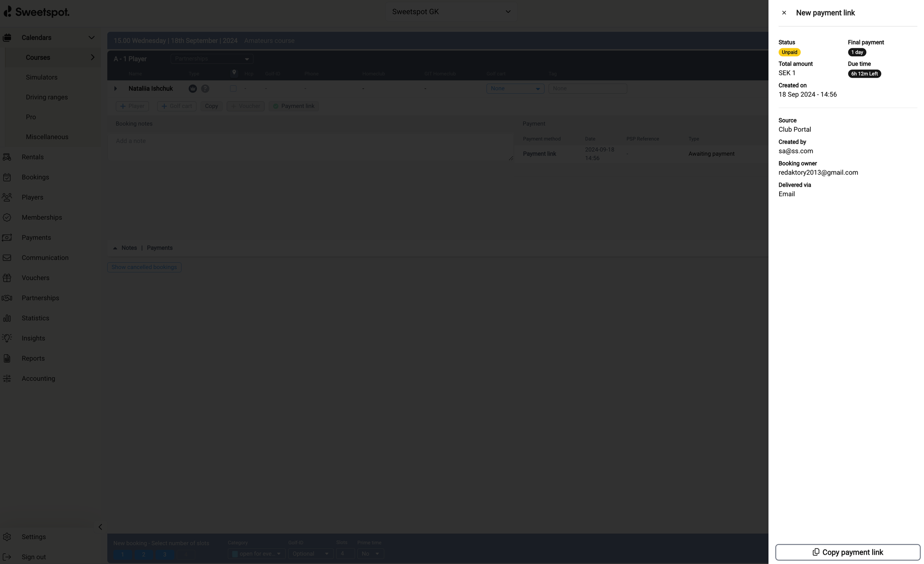Screen dimensions: 924x564
Task: Click the Players sidebar icon
Action: point(8,197)
